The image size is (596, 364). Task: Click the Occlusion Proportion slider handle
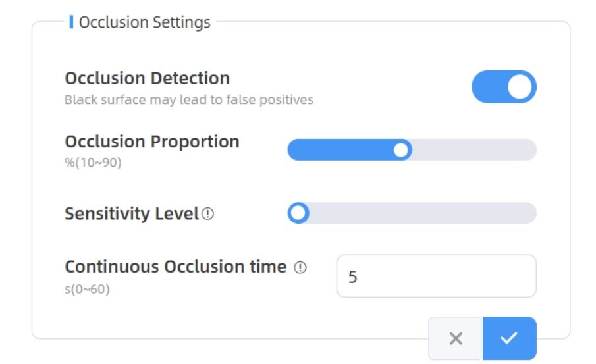pyautogui.click(x=400, y=150)
